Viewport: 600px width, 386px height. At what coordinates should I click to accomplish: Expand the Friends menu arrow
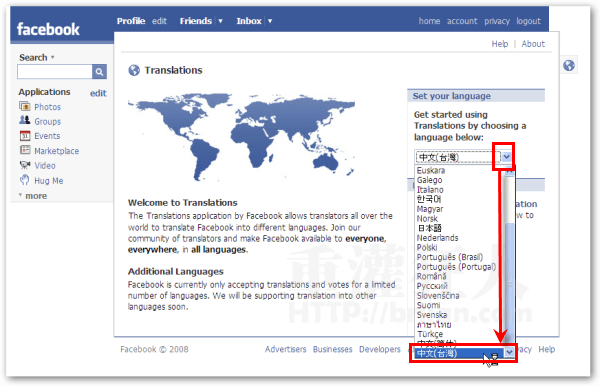pos(220,21)
